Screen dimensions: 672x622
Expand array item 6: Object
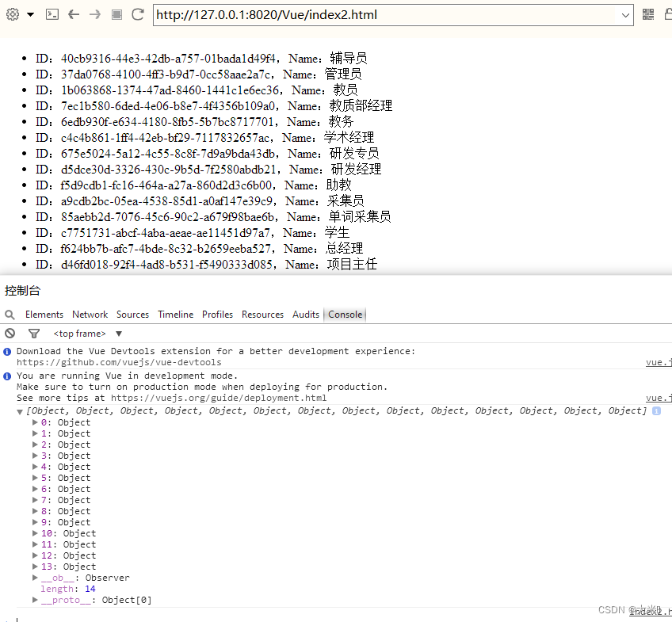coord(35,489)
